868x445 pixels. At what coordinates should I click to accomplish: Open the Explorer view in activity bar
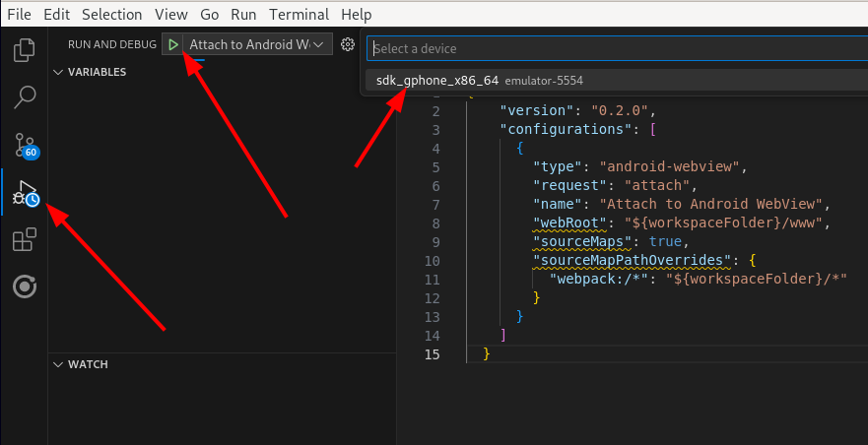coord(25,49)
